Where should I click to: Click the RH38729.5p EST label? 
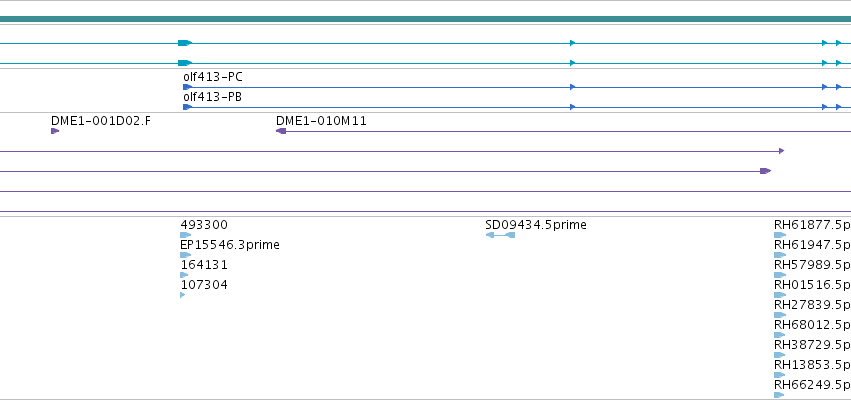pyautogui.click(x=812, y=345)
